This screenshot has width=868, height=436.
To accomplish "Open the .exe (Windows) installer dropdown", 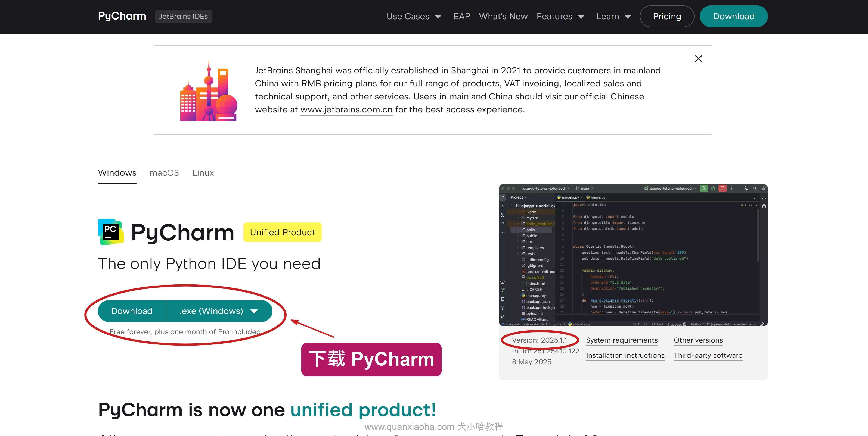I will click(x=219, y=311).
